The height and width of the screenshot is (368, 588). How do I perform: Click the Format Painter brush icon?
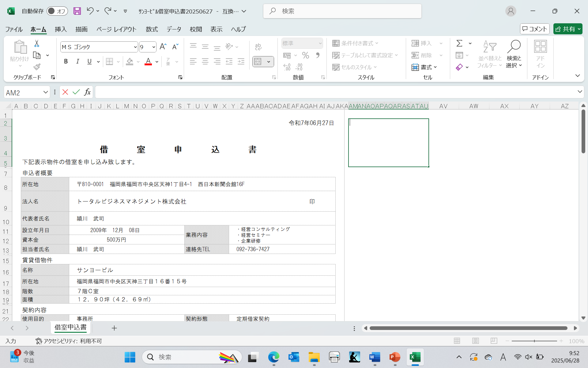[x=37, y=67]
